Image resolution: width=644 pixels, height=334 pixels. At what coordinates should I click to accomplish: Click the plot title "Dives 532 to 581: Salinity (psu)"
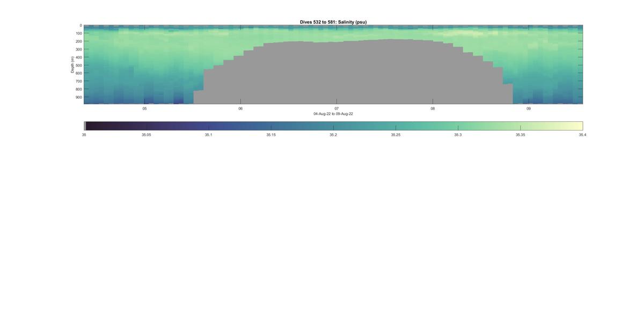[x=333, y=22]
